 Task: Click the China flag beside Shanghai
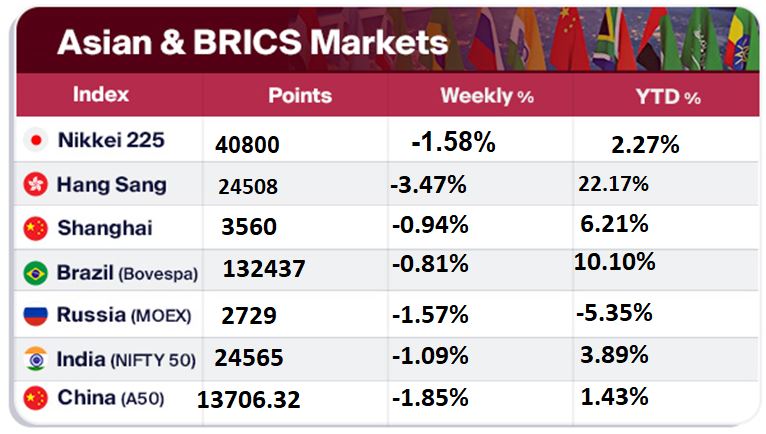[x=37, y=228]
